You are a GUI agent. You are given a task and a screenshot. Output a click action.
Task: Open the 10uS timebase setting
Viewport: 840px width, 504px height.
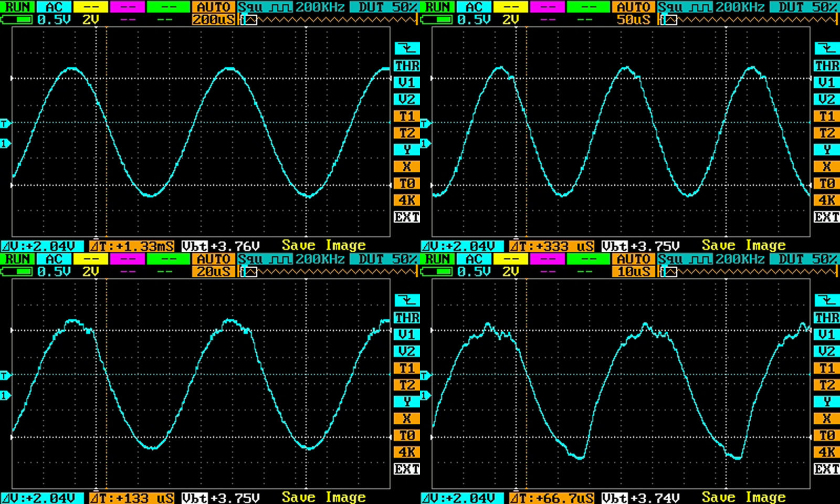(633, 272)
